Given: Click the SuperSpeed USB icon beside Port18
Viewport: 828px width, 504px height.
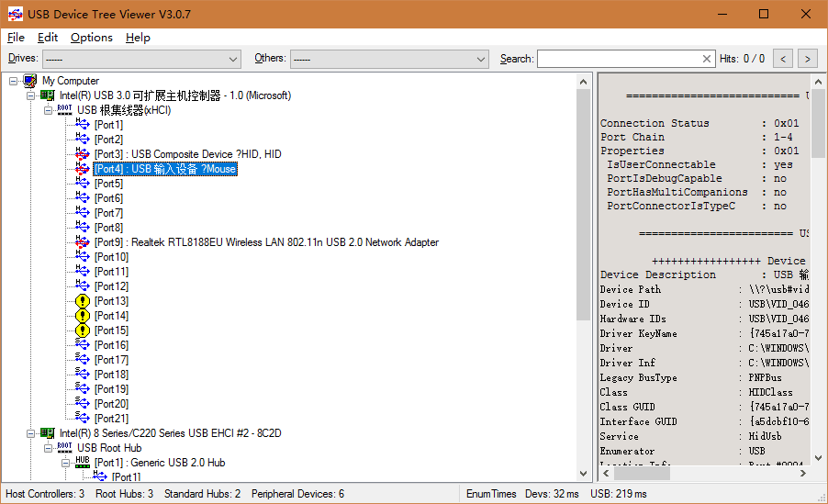Looking at the screenshot, I should (83, 375).
